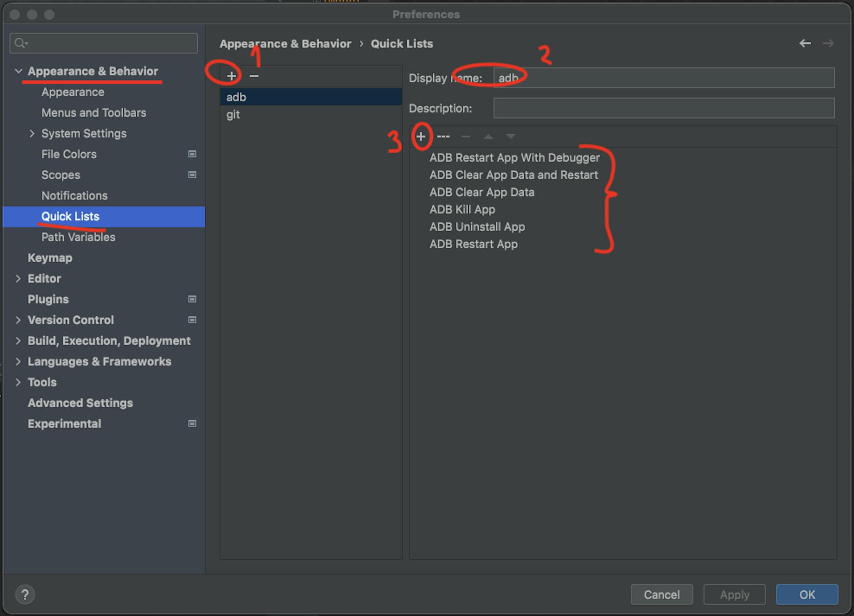The width and height of the screenshot is (854, 616).
Task: Select ADB Kill App action
Action: point(462,209)
